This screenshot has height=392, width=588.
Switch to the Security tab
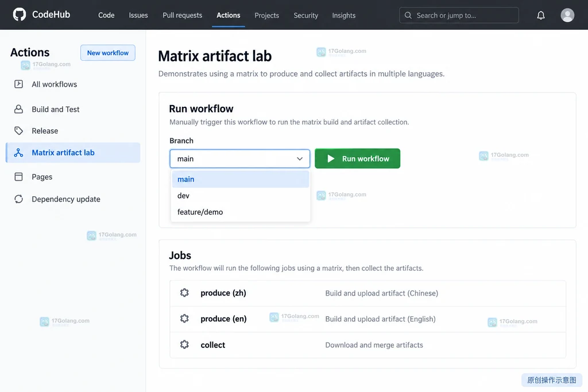pyautogui.click(x=305, y=15)
